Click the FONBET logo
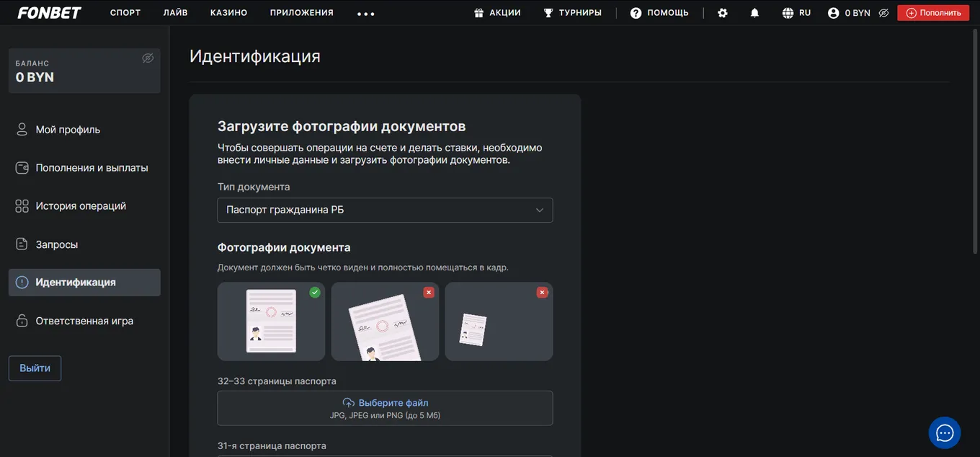The width and height of the screenshot is (980, 457). tap(49, 13)
